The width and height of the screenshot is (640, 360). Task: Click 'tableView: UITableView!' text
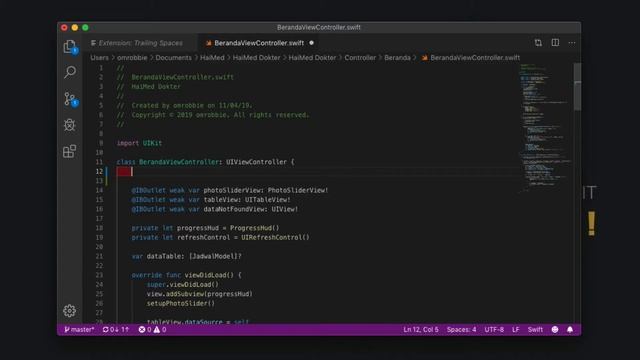[247, 200]
